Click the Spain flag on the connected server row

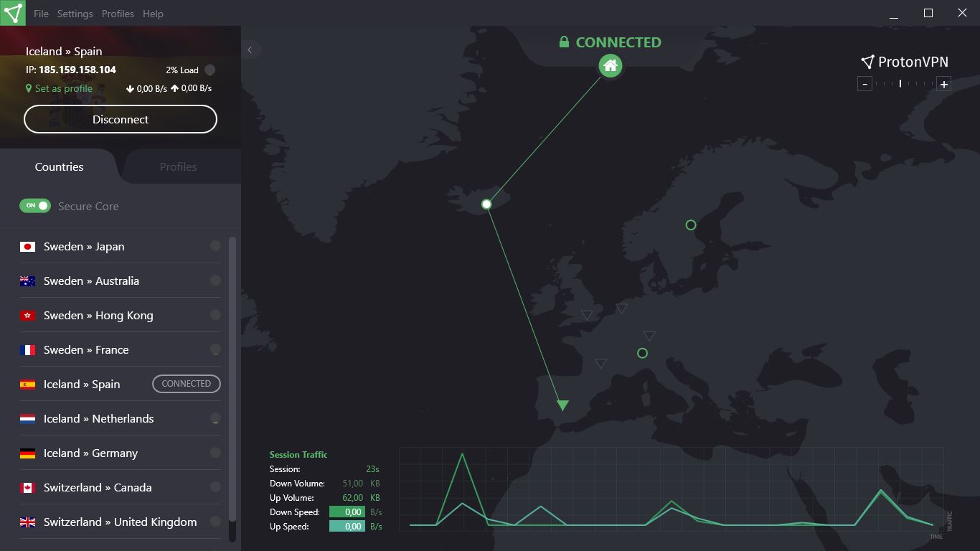[27, 384]
